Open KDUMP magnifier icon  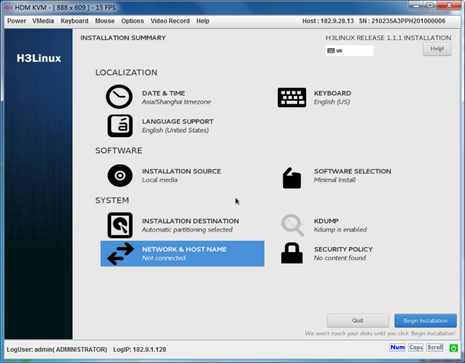click(292, 225)
